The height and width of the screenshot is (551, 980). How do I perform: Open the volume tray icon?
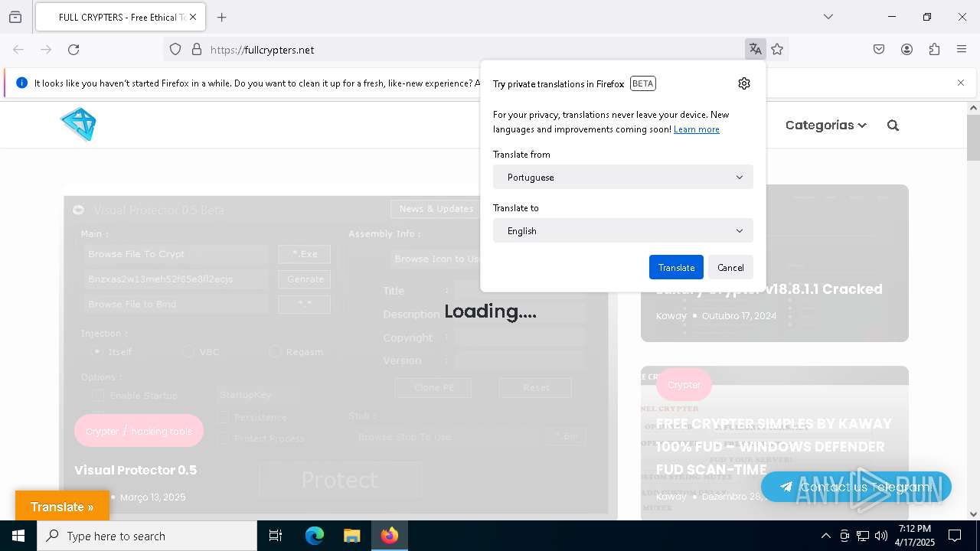881,536
